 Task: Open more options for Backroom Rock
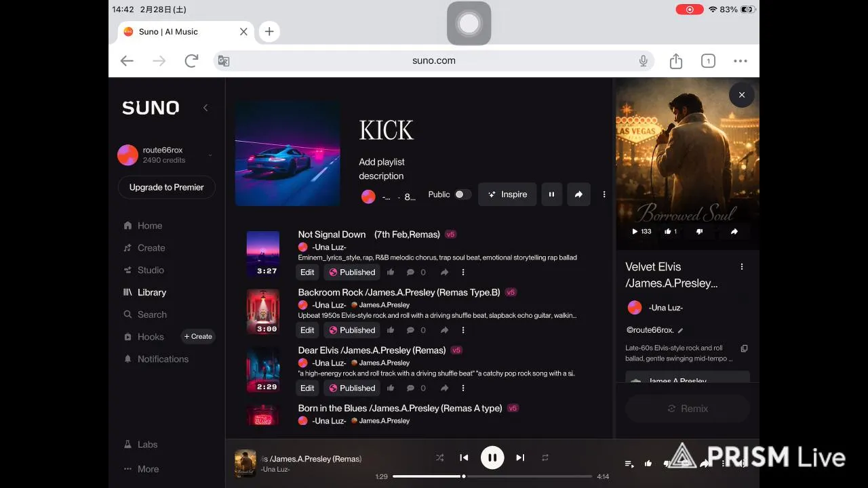[463, 330]
